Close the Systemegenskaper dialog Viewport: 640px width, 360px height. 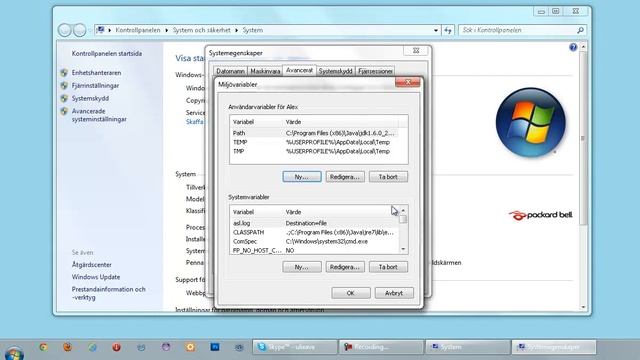pyautogui.click(x=416, y=51)
